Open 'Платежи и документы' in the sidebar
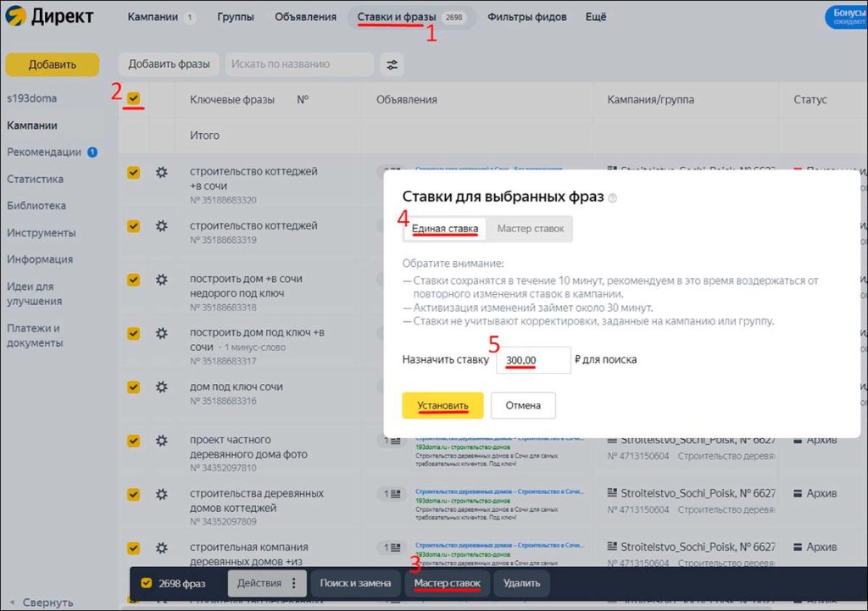The width and height of the screenshot is (868, 611). point(35,336)
